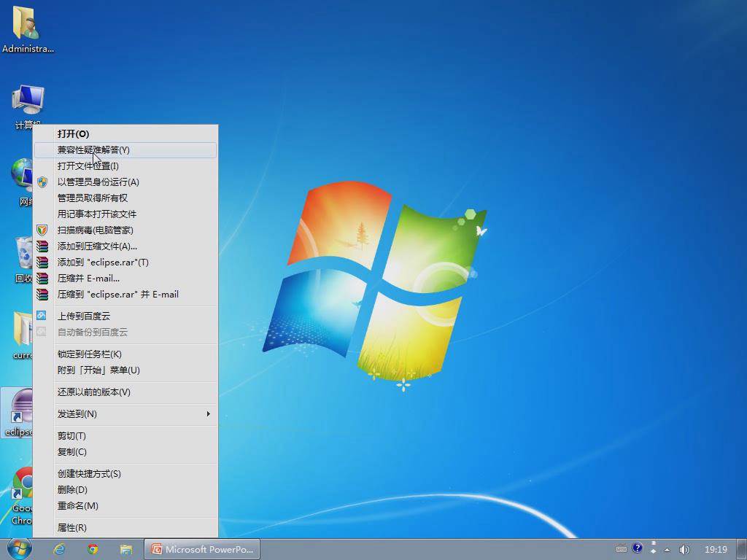Select the Recycle Bin desktop icon
The image size is (747, 560).
pos(23,260)
